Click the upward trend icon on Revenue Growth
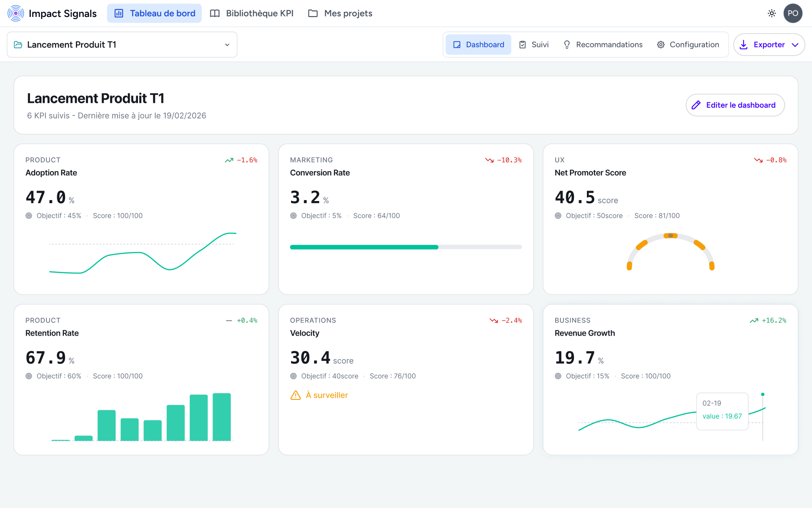 754,320
